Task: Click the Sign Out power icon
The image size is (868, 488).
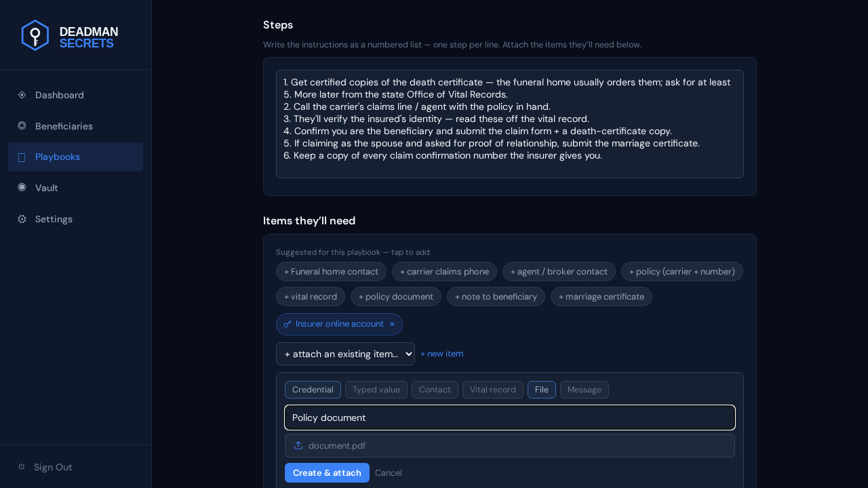Action: pos(22,466)
